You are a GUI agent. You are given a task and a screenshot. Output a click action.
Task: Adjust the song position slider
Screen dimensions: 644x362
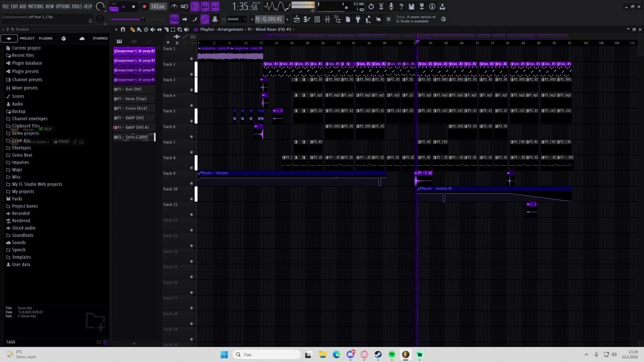(143, 19)
